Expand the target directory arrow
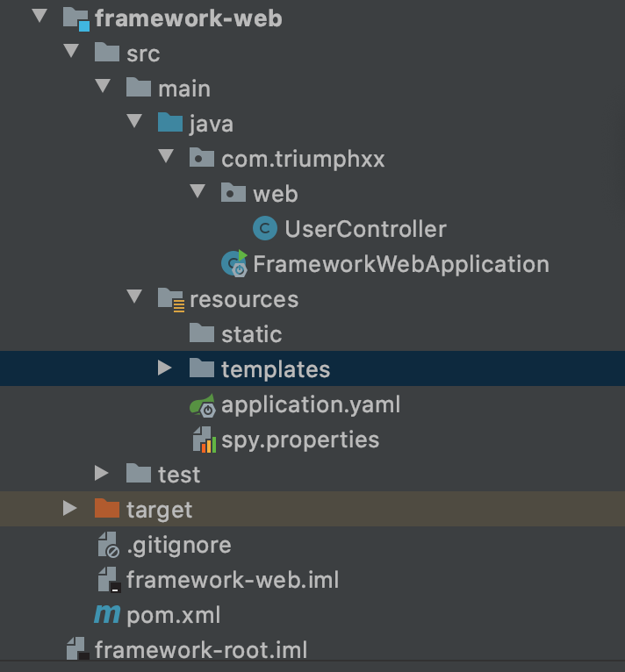 click(70, 509)
